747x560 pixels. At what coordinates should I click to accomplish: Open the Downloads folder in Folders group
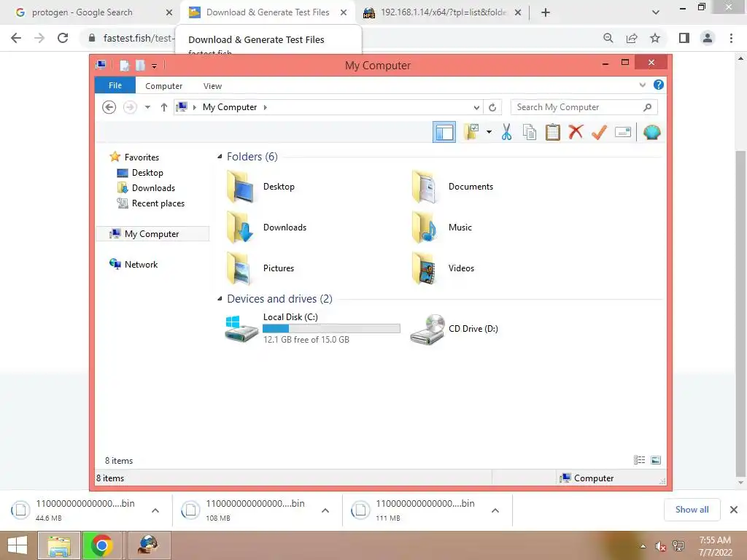coord(266,227)
